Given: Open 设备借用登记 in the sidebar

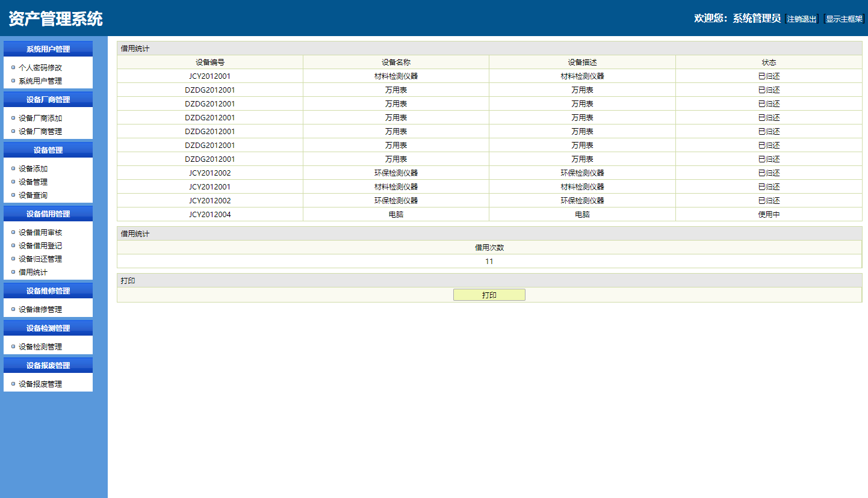Looking at the screenshot, I should 40,246.
